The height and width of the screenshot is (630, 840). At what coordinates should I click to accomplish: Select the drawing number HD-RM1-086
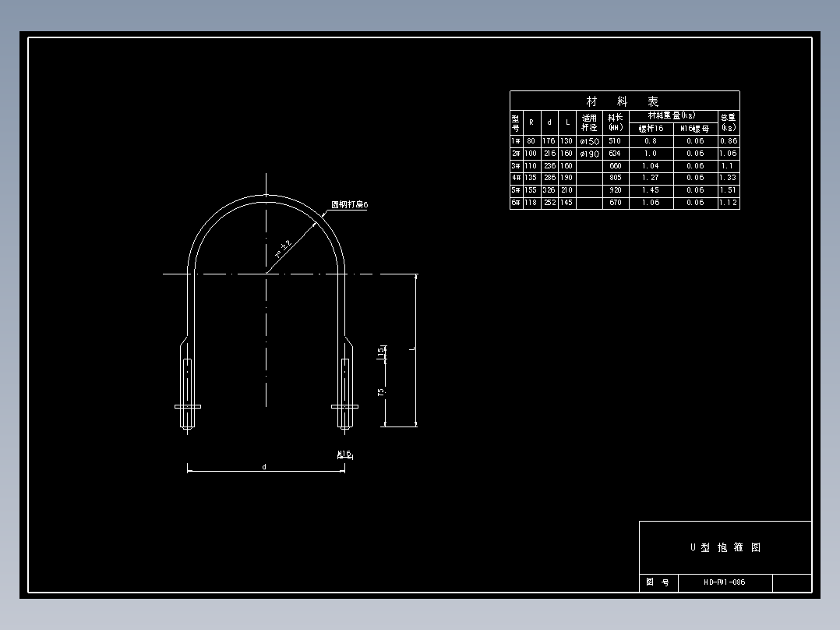coord(725,582)
